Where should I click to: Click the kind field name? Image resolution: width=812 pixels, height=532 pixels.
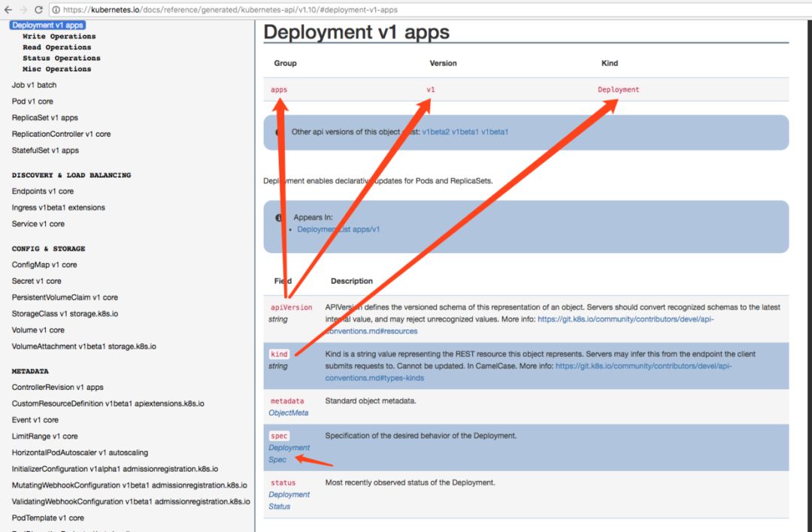(279, 354)
